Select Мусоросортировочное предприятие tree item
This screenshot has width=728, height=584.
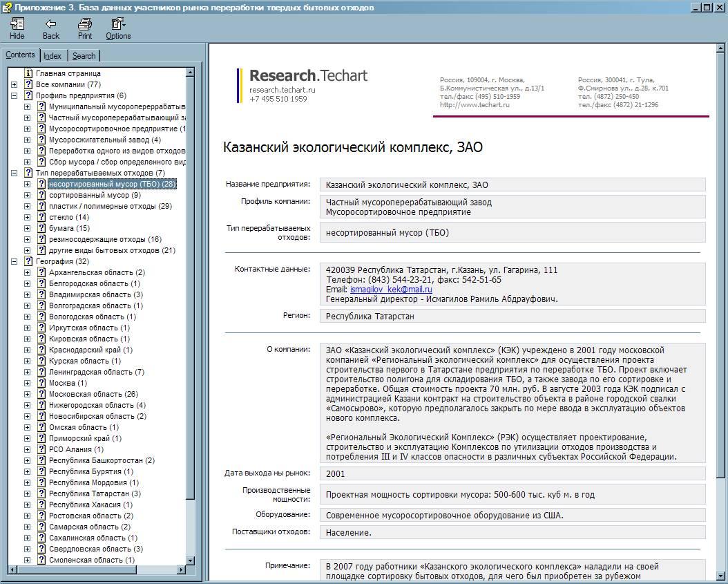tap(117, 129)
